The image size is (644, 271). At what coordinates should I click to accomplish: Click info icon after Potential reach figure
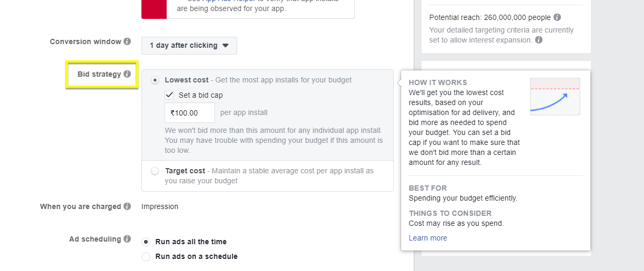click(557, 17)
